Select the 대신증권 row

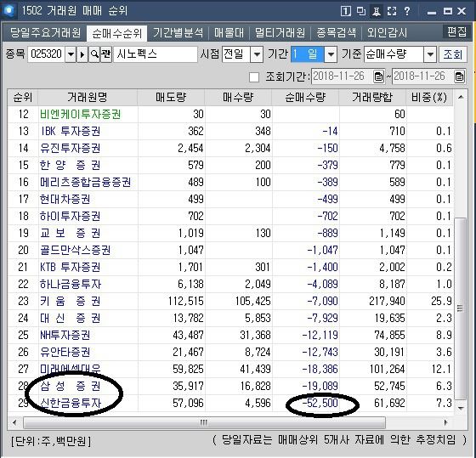point(230,319)
